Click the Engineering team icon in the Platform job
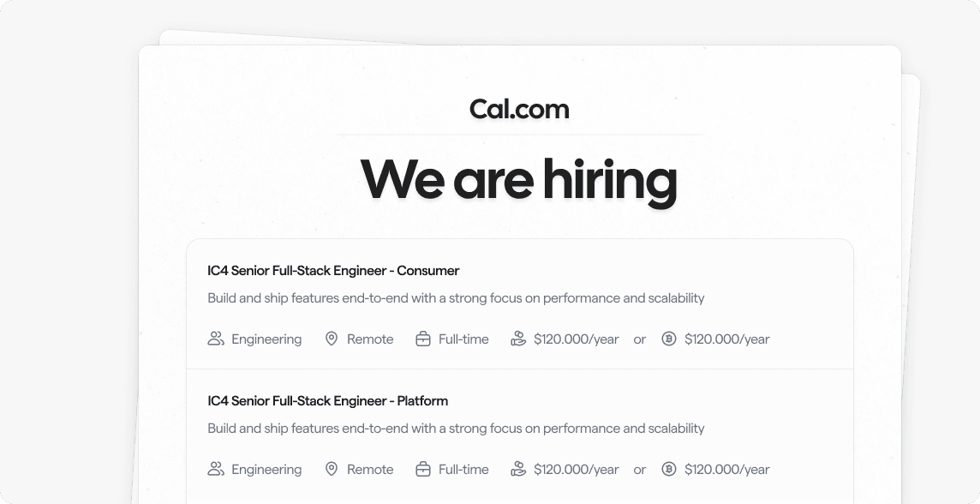Image resolution: width=980 pixels, height=504 pixels. click(216, 469)
